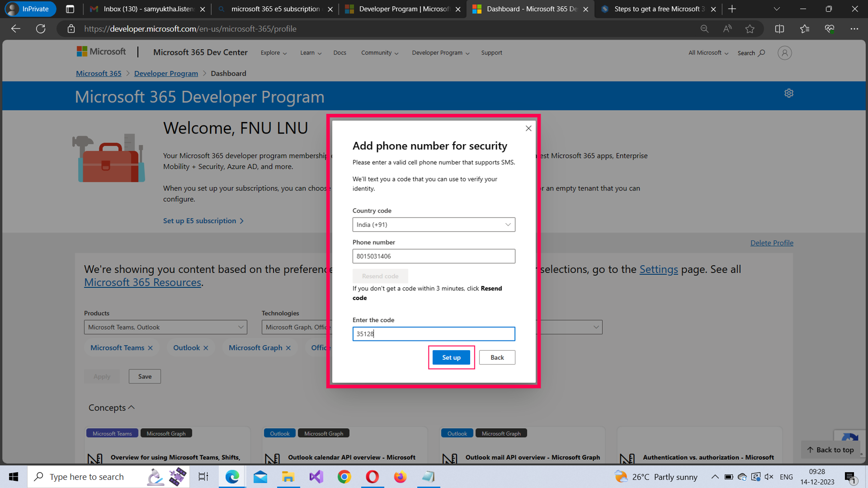This screenshot has width=868, height=488.
Task: Click the Set up button in dialog
Action: pyautogui.click(x=451, y=357)
